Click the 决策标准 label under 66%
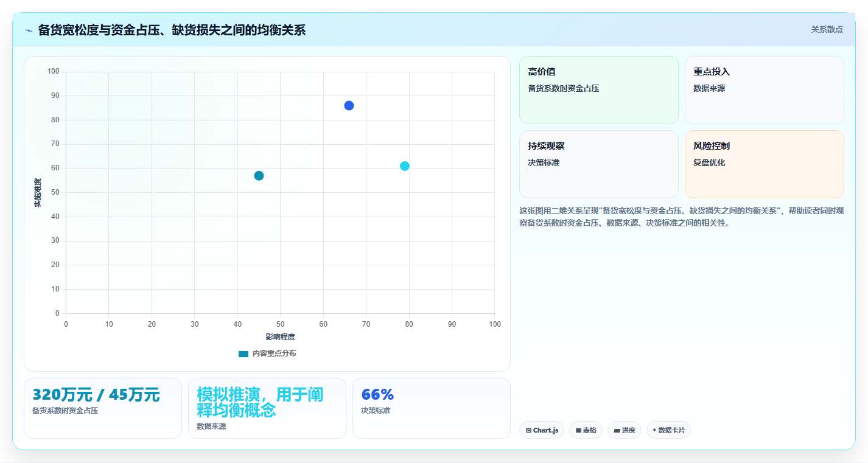The width and height of the screenshot is (868, 463). 376,411
